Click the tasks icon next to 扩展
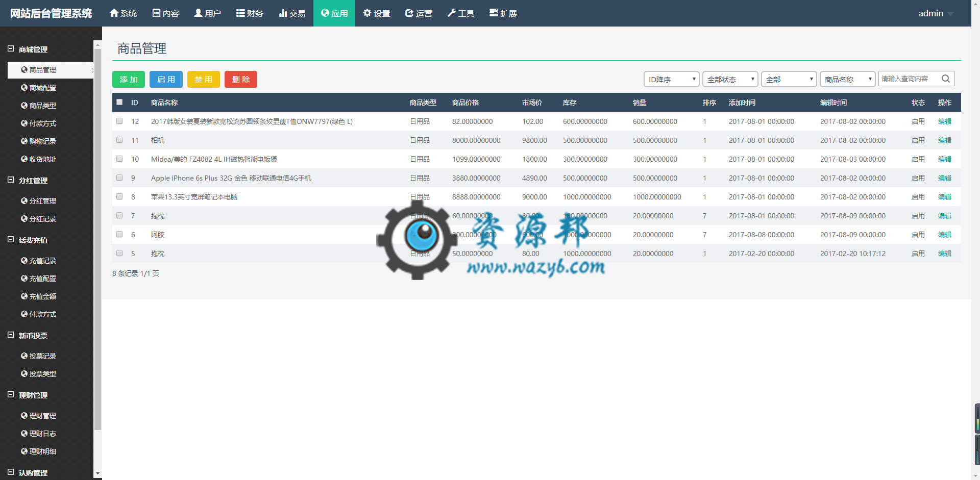This screenshot has width=980, height=480. [494, 13]
